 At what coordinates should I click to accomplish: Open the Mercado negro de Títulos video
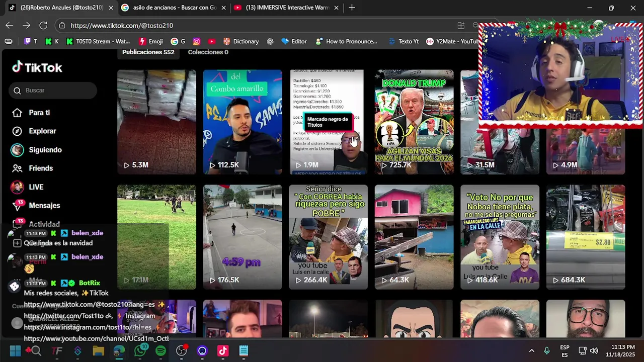pyautogui.click(x=328, y=122)
